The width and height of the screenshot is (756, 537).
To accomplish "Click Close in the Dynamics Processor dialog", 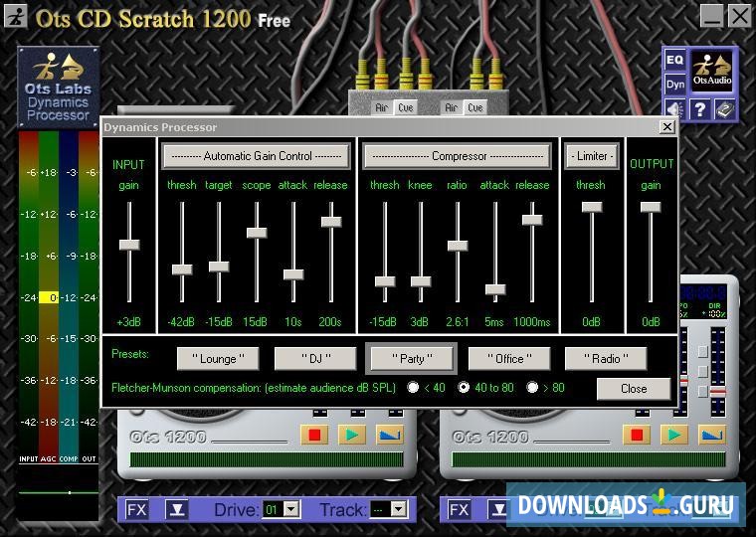I will (x=634, y=389).
